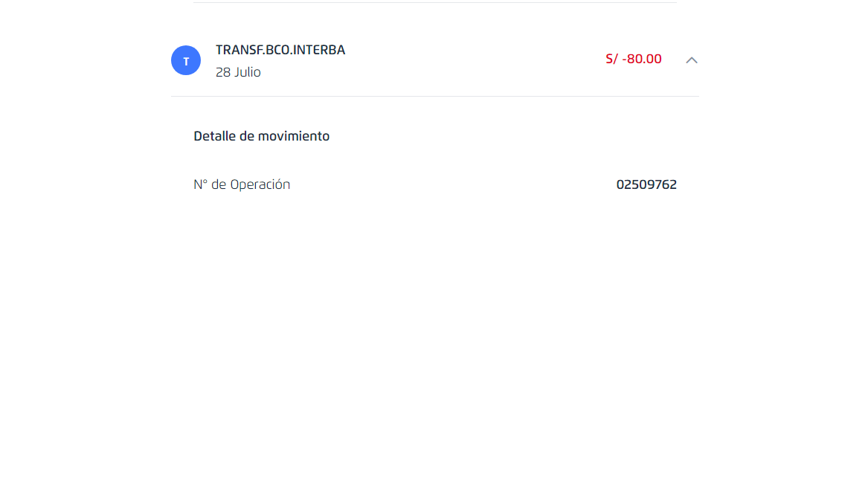Click the word "Julio" in the date

(248, 72)
